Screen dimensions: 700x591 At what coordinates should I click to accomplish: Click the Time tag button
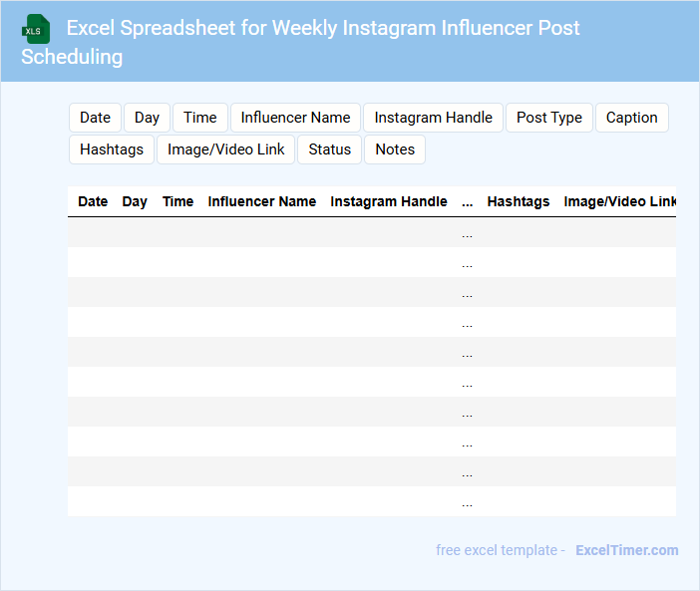pyautogui.click(x=200, y=118)
